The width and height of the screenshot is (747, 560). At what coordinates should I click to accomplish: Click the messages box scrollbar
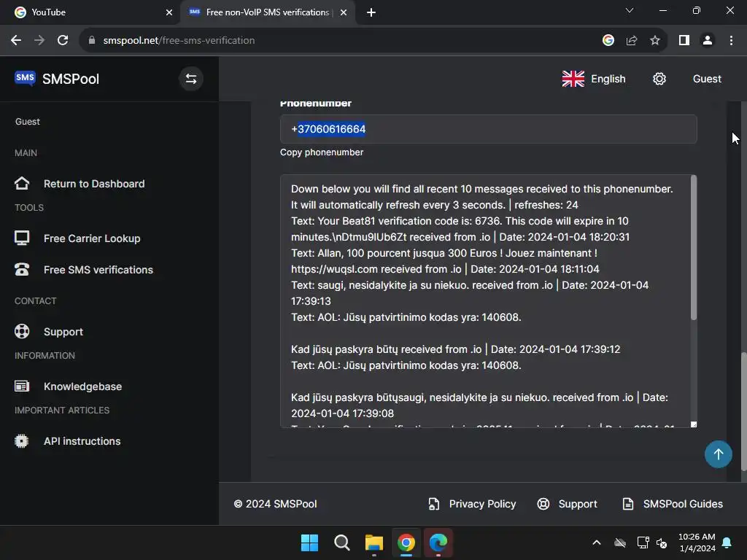pyautogui.click(x=694, y=248)
